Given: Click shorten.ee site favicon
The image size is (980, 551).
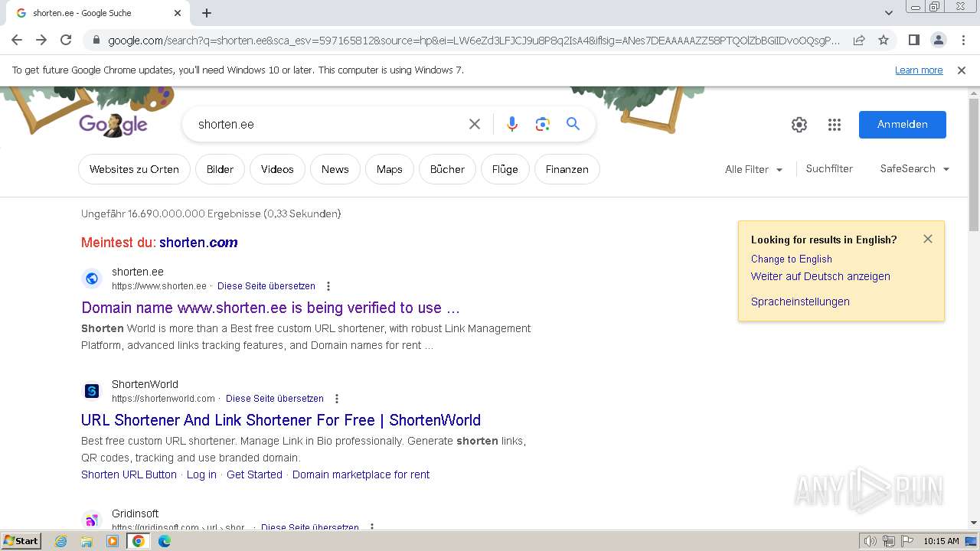Looking at the screenshot, I should 92,279.
